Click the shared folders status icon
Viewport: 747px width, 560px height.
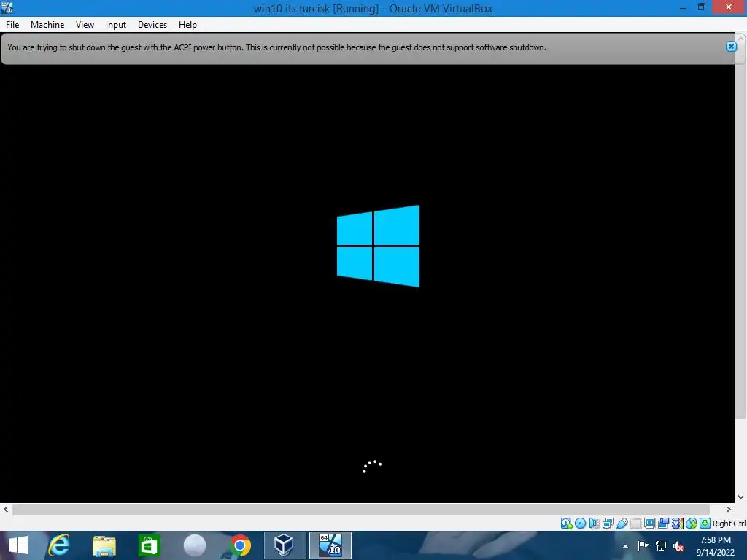point(635,524)
